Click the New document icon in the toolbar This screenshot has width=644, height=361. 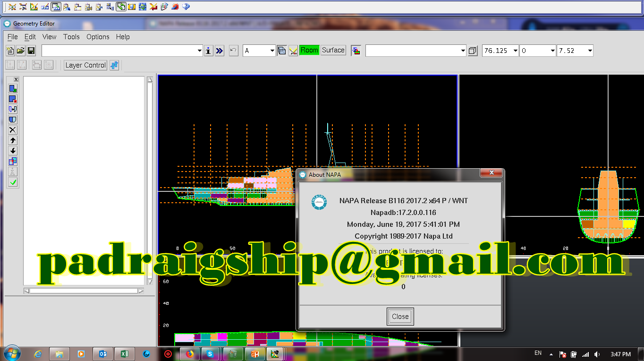10,51
